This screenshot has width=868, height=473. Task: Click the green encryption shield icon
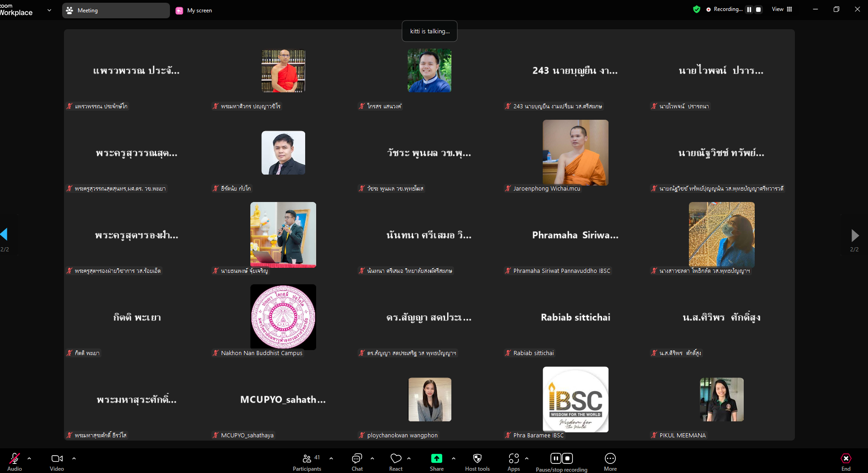696,9
